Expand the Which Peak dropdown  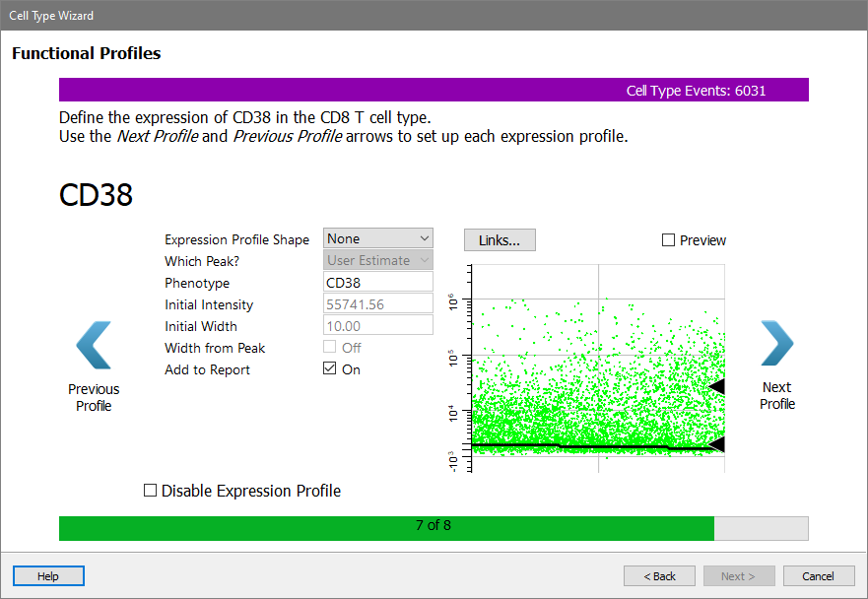point(378,260)
